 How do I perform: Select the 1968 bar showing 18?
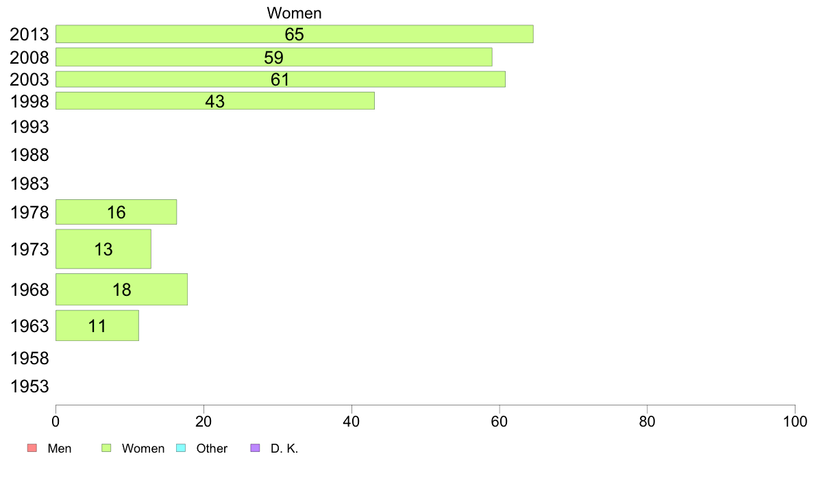pyautogui.click(x=121, y=290)
